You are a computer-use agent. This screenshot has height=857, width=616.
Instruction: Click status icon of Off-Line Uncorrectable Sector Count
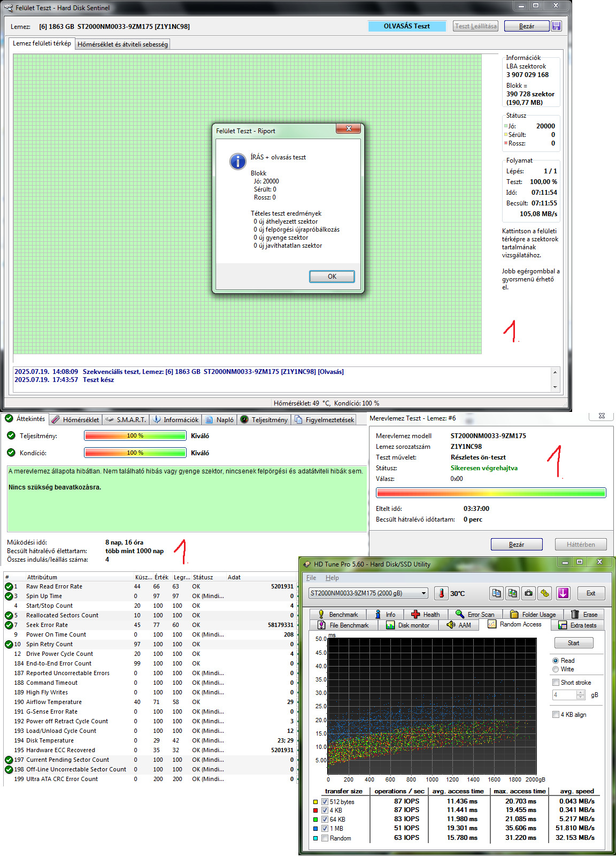coord(9,769)
